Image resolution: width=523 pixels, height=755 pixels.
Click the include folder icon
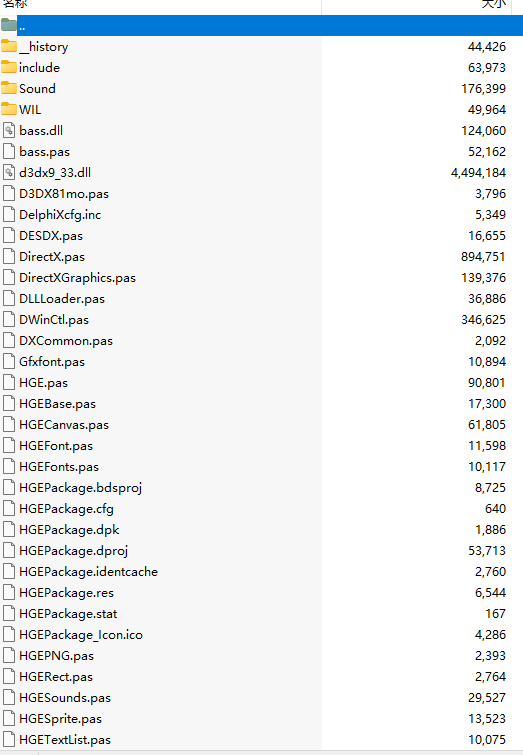[9, 67]
